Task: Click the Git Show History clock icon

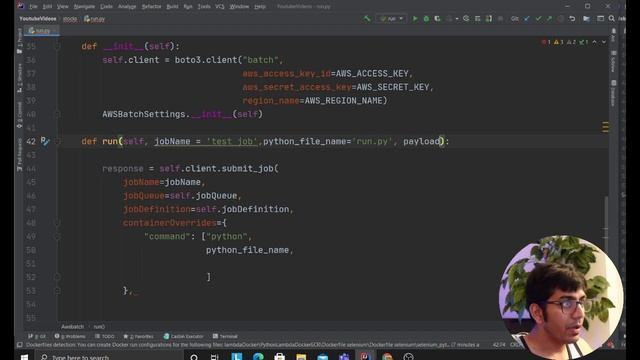Action: coord(561,19)
